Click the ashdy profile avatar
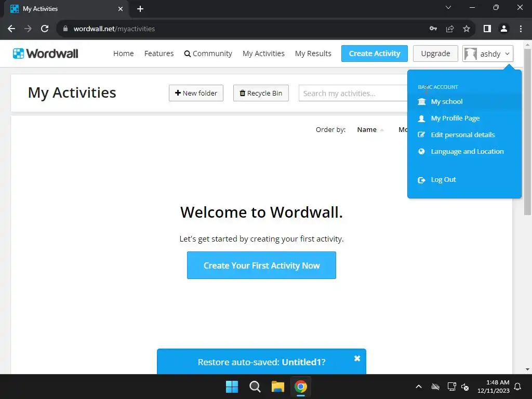Screen dimensions: 532x399 point(471,54)
